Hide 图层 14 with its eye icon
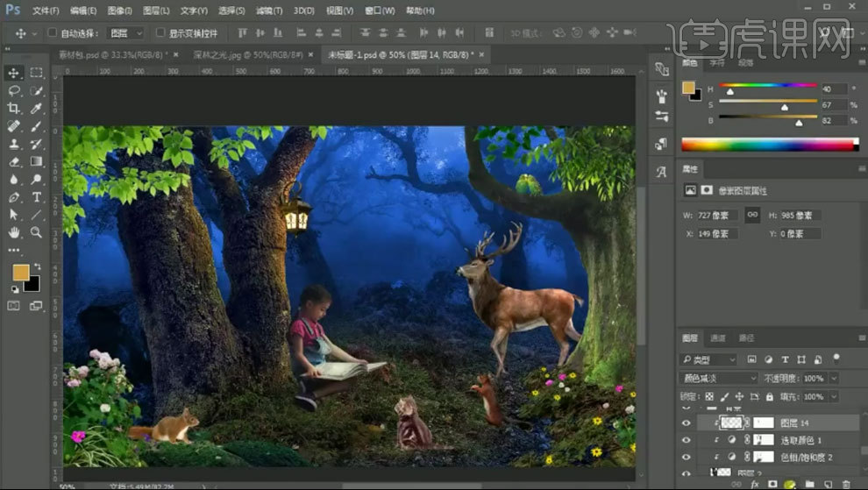Screen dimensions: 868x490 pyautogui.click(x=687, y=423)
